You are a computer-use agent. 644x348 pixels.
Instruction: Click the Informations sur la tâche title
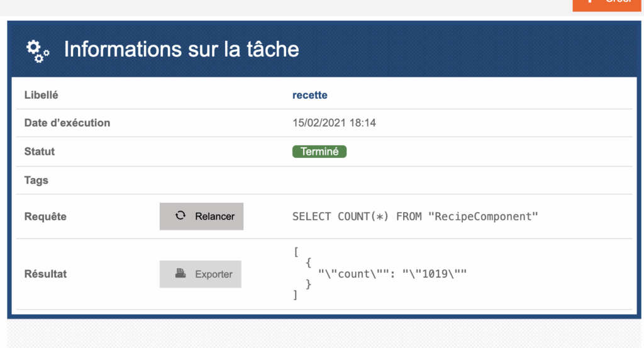(182, 49)
